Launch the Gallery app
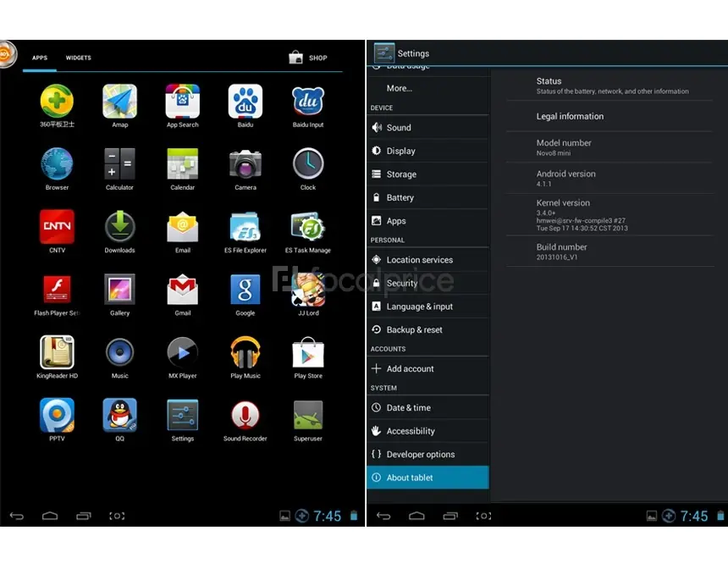The width and height of the screenshot is (728, 564). (x=120, y=289)
